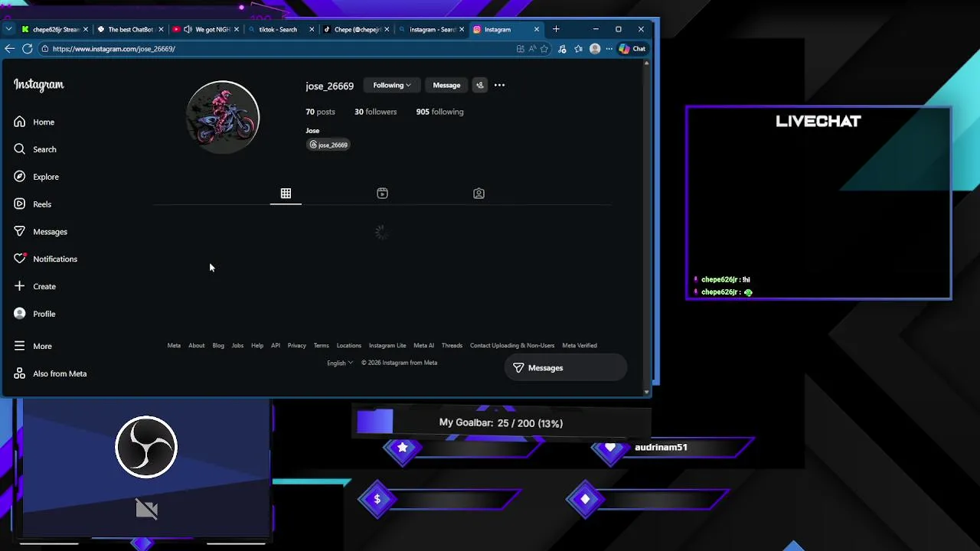Close the active Instagram browser tab
The height and width of the screenshot is (551, 980).
coord(537,29)
